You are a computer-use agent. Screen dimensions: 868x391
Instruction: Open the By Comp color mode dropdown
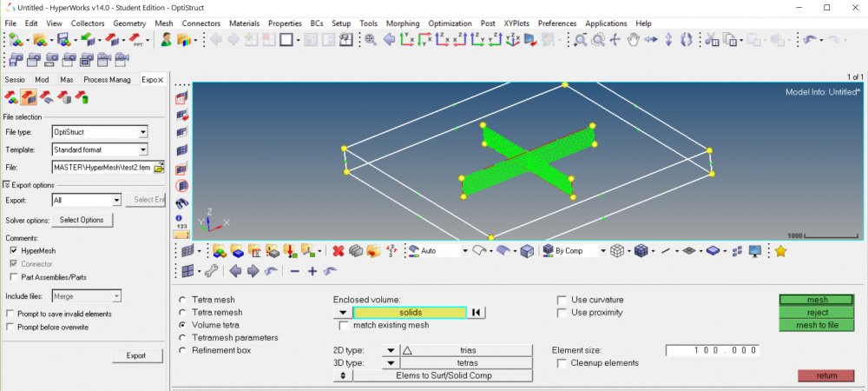603,251
